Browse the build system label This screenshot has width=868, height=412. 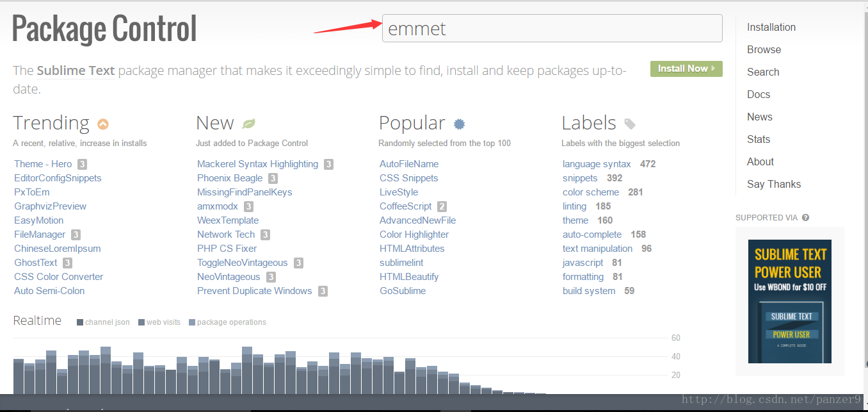[x=589, y=291]
